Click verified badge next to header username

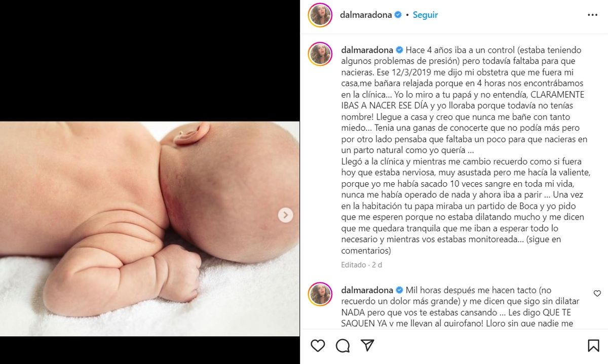click(398, 15)
